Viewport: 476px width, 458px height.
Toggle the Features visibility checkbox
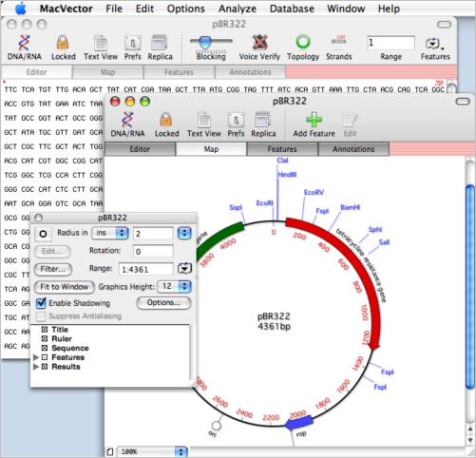[45, 357]
